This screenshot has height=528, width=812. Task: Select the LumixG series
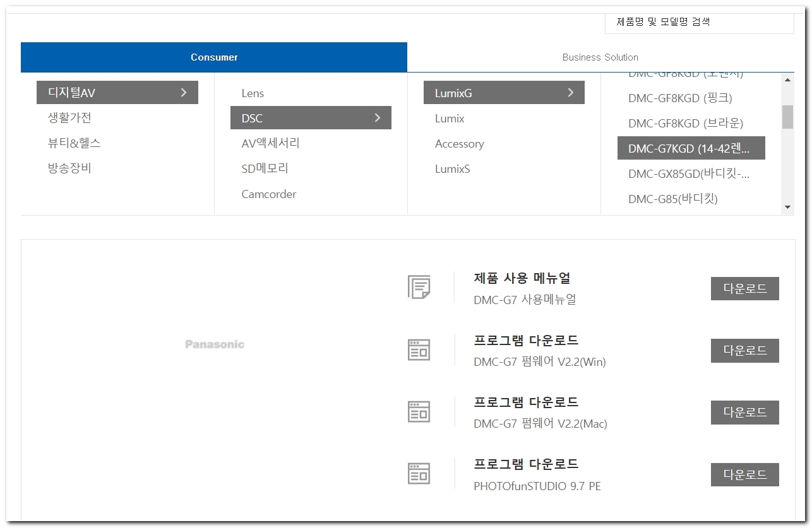click(504, 93)
